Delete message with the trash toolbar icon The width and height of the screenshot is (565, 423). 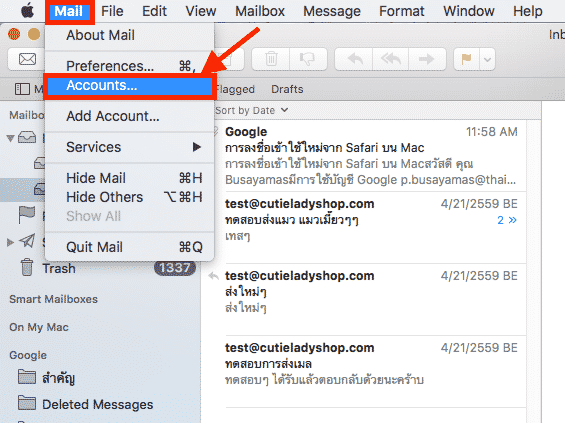271,59
